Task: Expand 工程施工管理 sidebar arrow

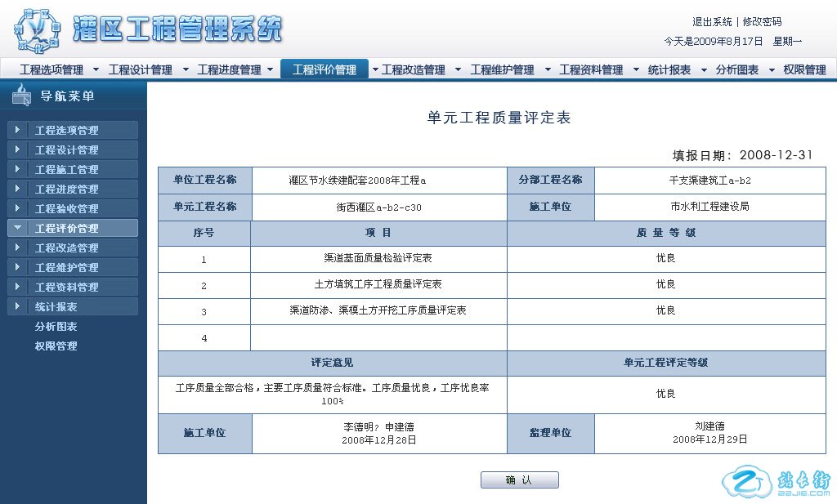Action: (17, 169)
